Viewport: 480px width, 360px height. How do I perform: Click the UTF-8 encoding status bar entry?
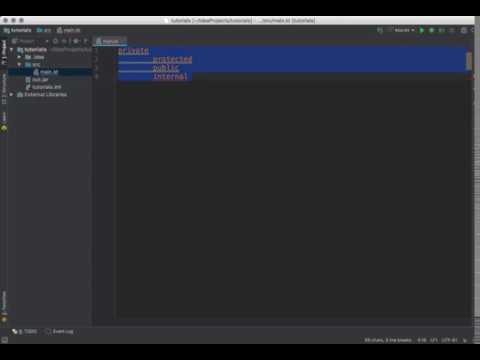(449, 340)
